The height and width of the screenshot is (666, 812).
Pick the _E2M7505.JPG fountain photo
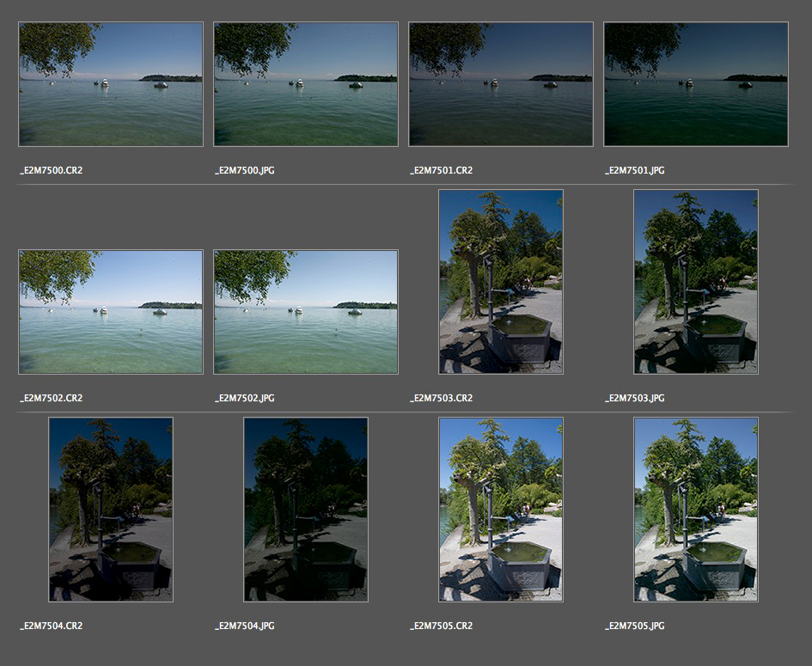pyautogui.click(x=696, y=510)
